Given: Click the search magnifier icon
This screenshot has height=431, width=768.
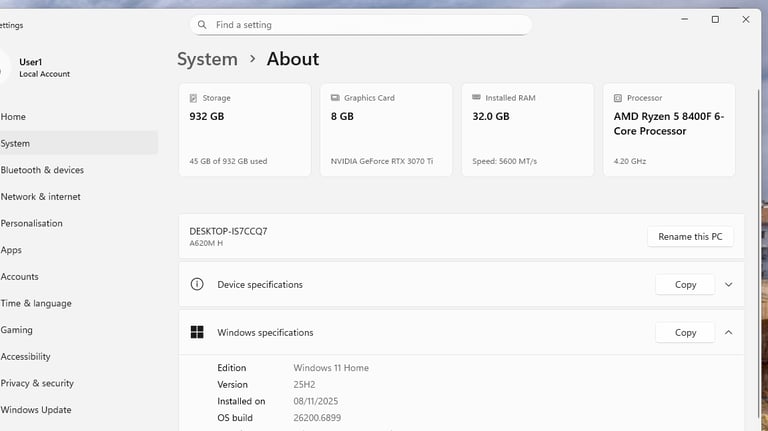Looking at the screenshot, I should [202, 24].
